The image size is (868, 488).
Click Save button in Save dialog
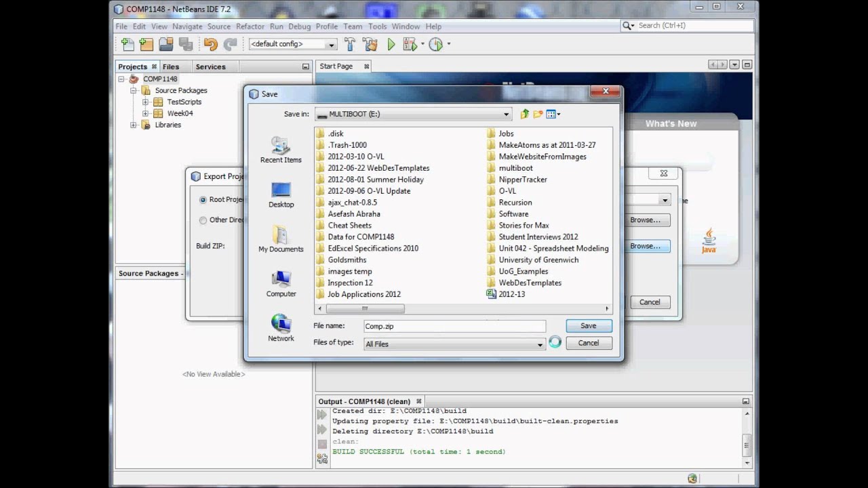tap(589, 326)
